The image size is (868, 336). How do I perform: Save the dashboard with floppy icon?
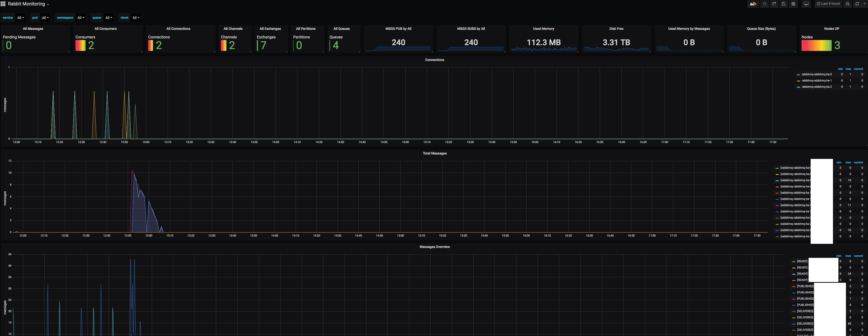pos(783,4)
